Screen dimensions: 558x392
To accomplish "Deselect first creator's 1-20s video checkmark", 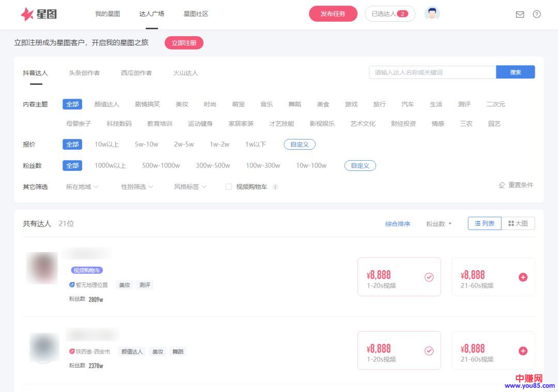I will tap(429, 277).
